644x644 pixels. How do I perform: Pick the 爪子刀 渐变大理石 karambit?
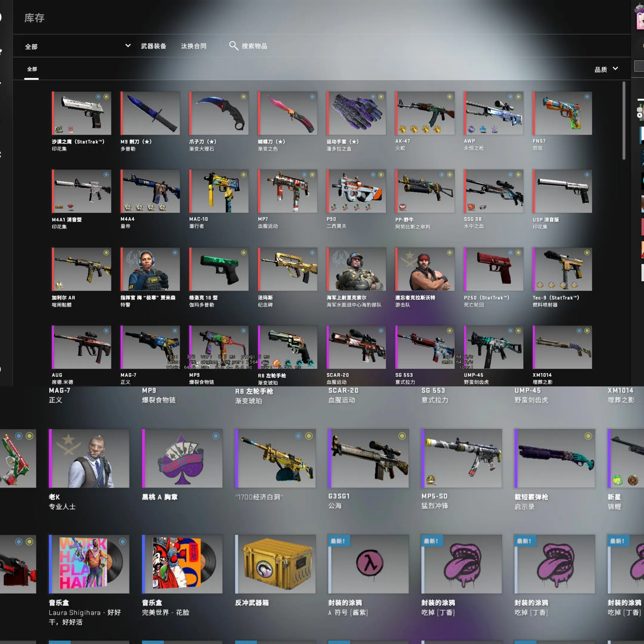pos(219,113)
